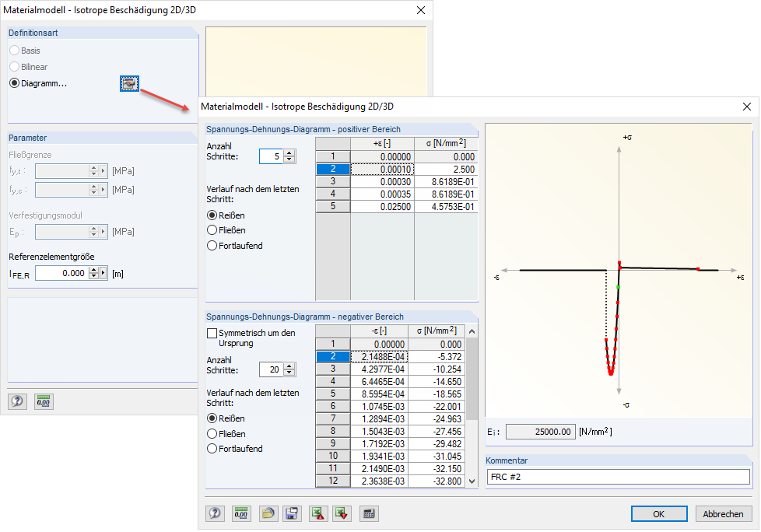Select negative table cell -5.372
The height and width of the screenshot is (532, 761).
[437, 356]
